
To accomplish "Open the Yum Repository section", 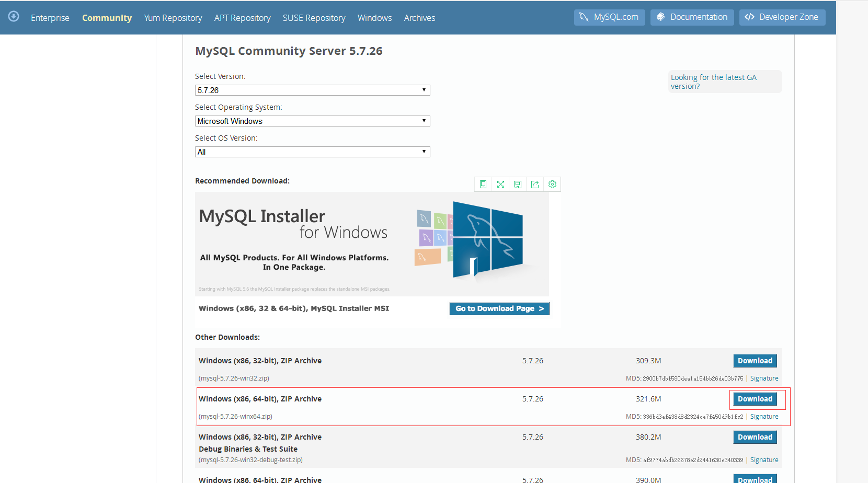I will 173,18.
